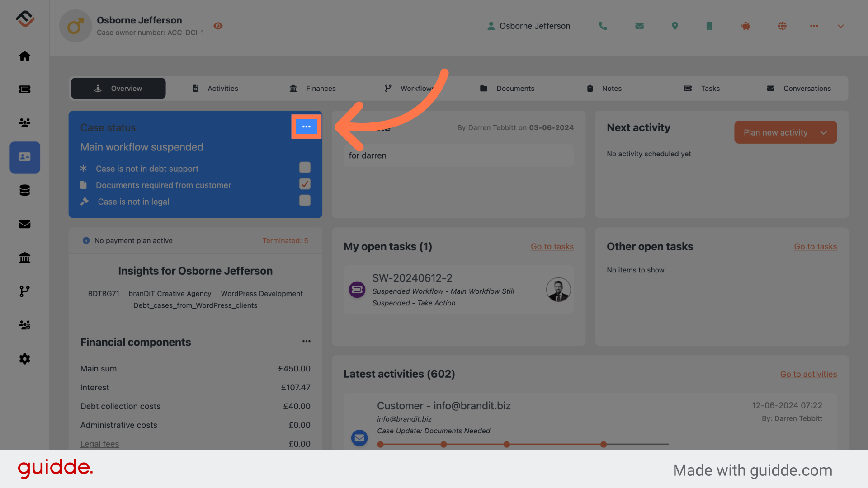Screen dimensions: 868x488
Task: Open the home dashboard icon
Action: (24, 56)
